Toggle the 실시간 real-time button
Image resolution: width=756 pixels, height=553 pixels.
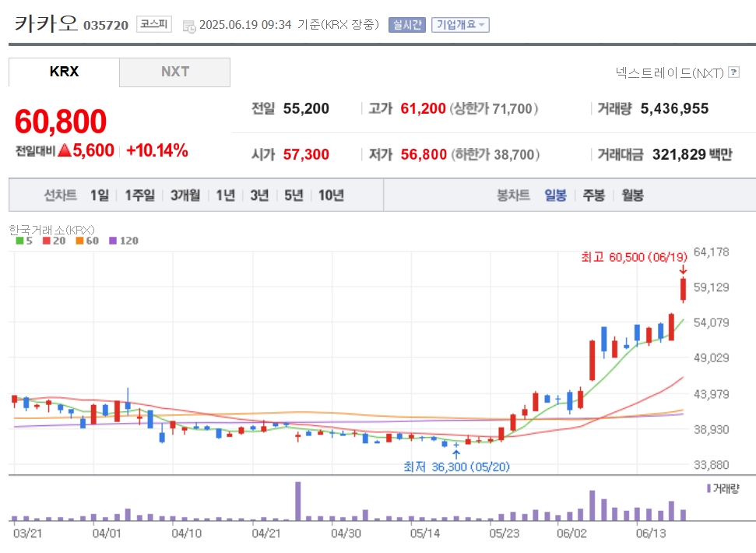click(x=407, y=25)
